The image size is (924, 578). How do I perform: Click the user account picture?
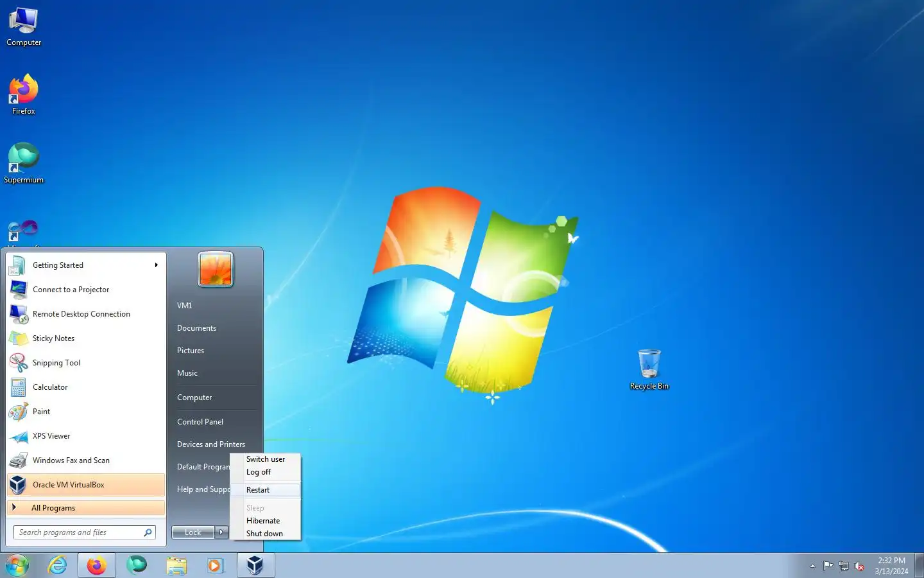pyautogui.click(x=216, y=269)
